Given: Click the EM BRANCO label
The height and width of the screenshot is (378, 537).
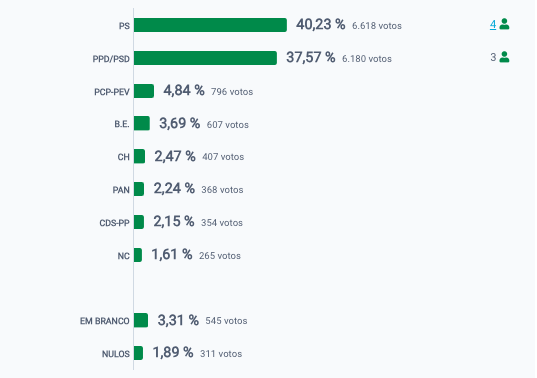Looking at the screenshot, I should 105,321.
